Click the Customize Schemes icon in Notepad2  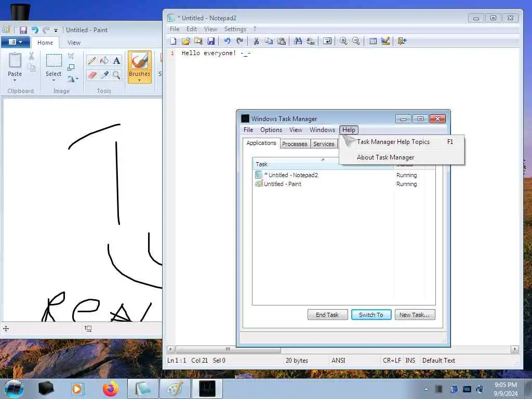click(385, 41)
